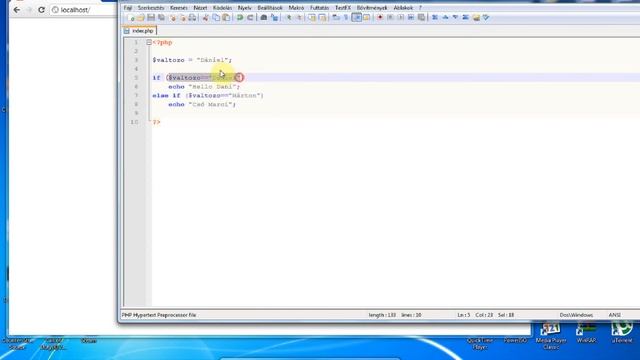Image resolution: width=640 pixels, height=360 pixels.
Task: Open the Kódolás menu
Action: click(x=222, y=8)
